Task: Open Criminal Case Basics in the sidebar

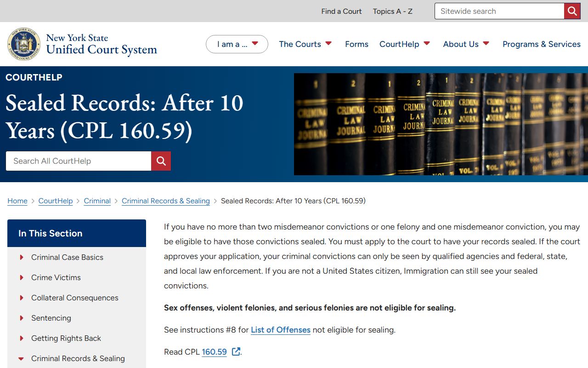Action: point(67,257)
